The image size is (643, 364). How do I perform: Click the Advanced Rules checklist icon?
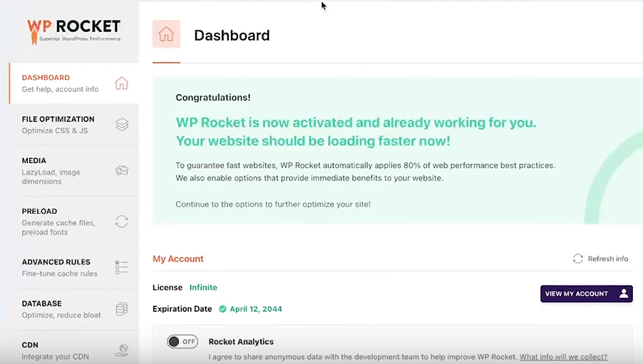coord(122,267)
